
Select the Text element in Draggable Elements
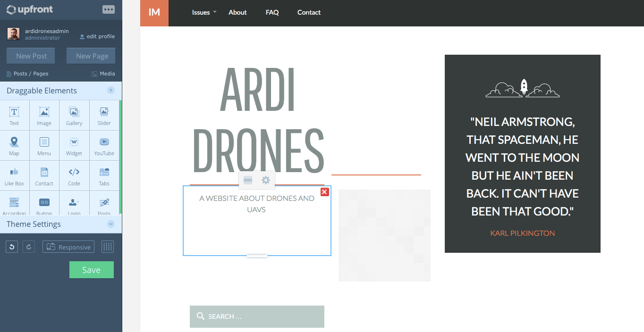14,115
